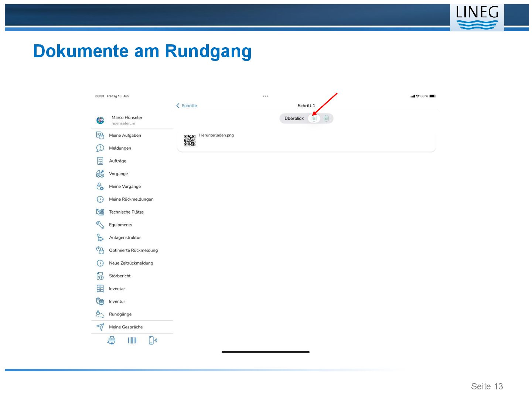Click the Meldungen speech bubble icon
This screenshot has width=532, height=399.
(x=100, y=148)
